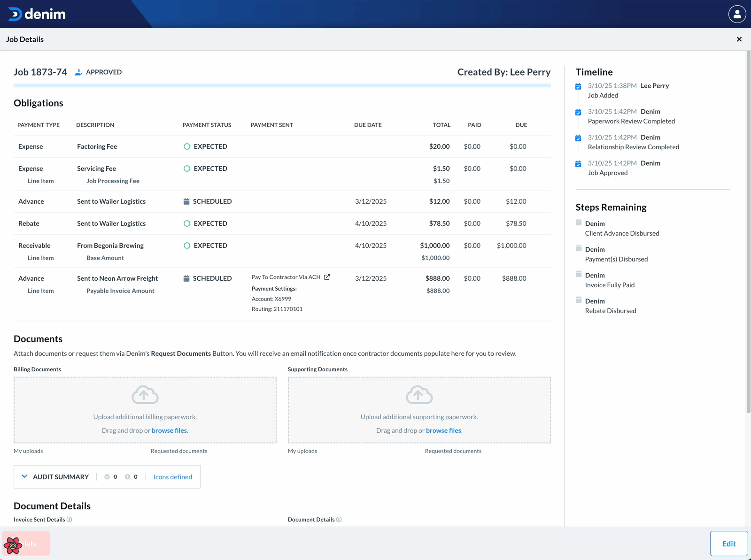Click audit summary checkmark count icon
Viewport: 751px width, 560px height.
click(107, 477)
